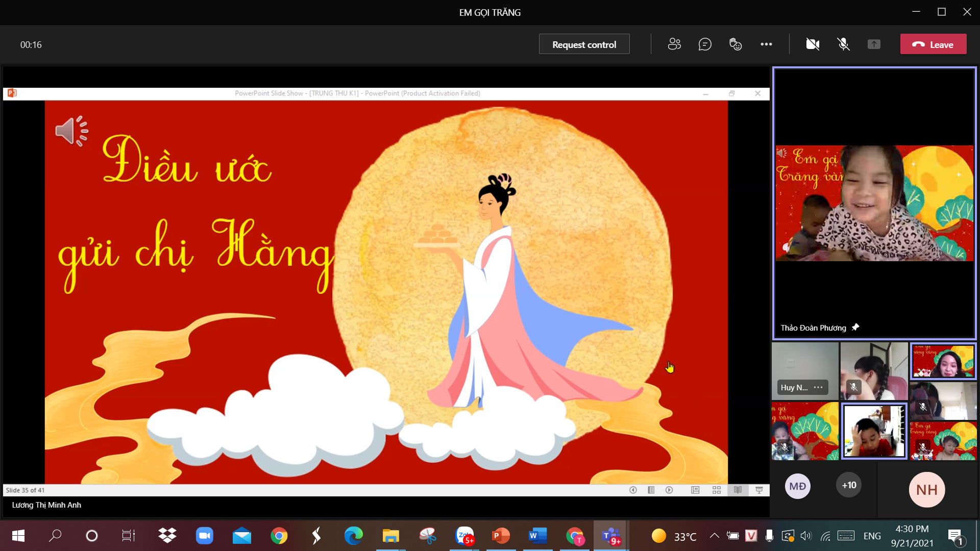980x551 pixels.
Task: Open More actions ellipsis menu
Action: pyautogui.click(x=766, y=44)
